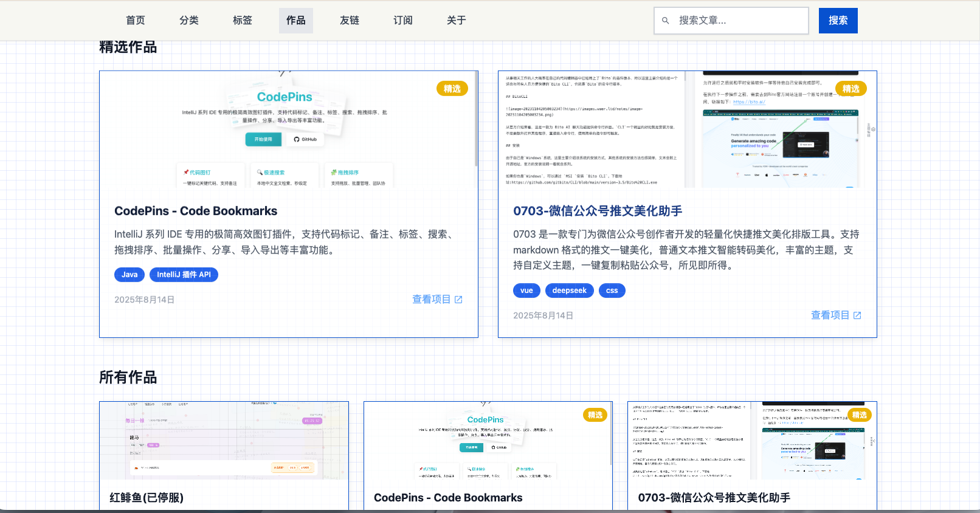Open CodePins title under 所有作品
980x513 pixels.
448,498
